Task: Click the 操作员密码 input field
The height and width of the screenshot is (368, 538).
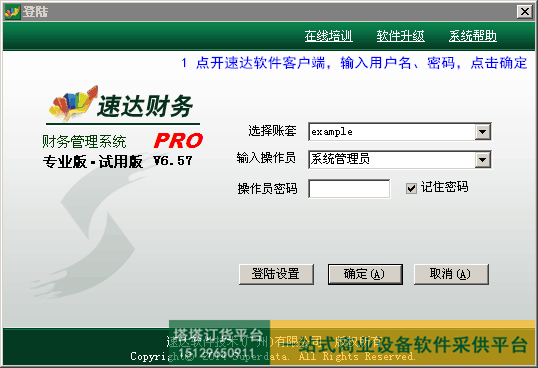Action: click(x=349, y=189)
